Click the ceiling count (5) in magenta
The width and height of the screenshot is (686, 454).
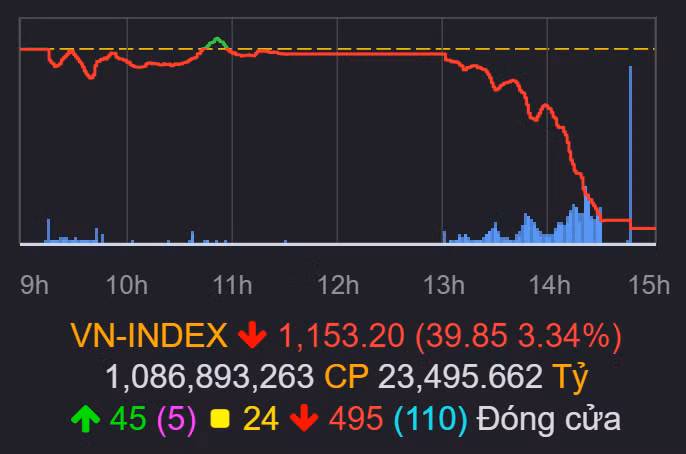tap(176, 419)
